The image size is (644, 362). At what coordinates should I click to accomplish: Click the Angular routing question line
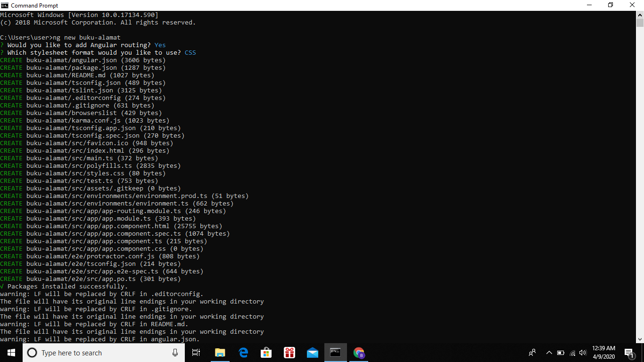83,45
